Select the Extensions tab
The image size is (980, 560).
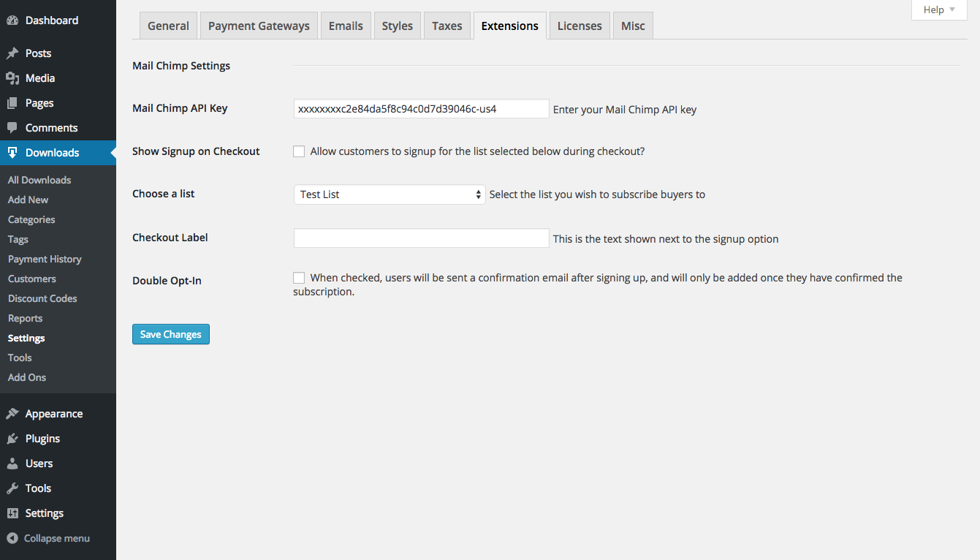pyautogui.click(x=510, y=26)
